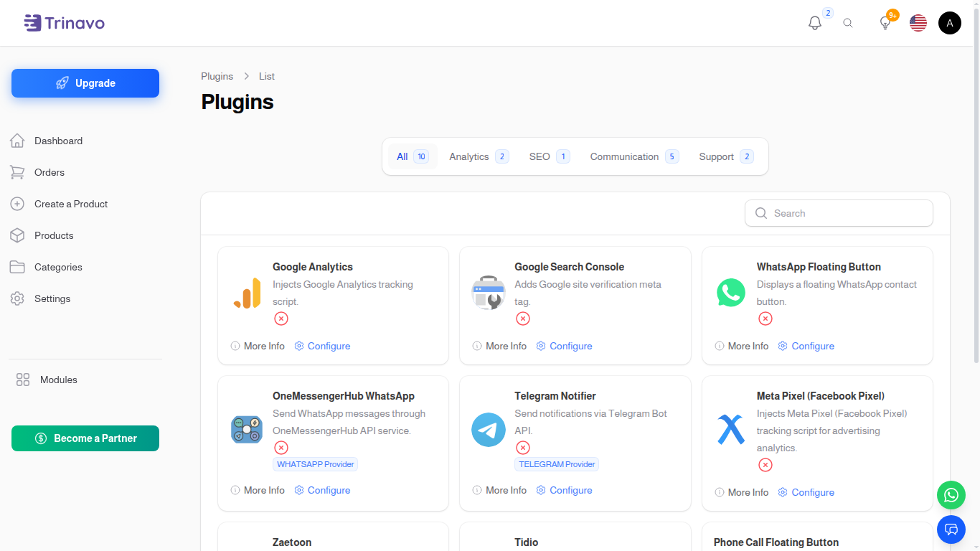Switch to the Communication tab
The width and height of the screenshot is (980, 551).
634,156
